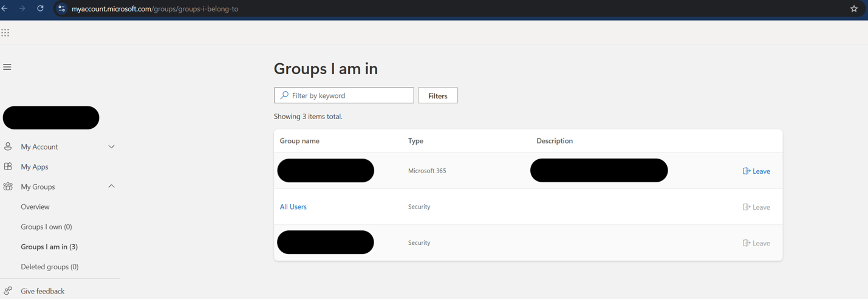Select the My Account person icon
This screenshot has height=299, width=868.
[x=8, y=146]
